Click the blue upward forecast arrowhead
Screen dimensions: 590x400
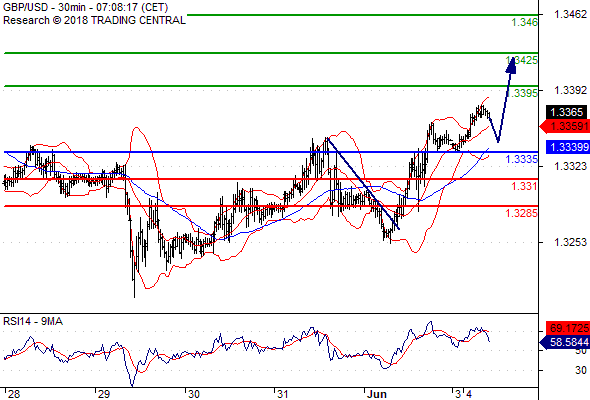pyautogui.click(x=511, y=64)
